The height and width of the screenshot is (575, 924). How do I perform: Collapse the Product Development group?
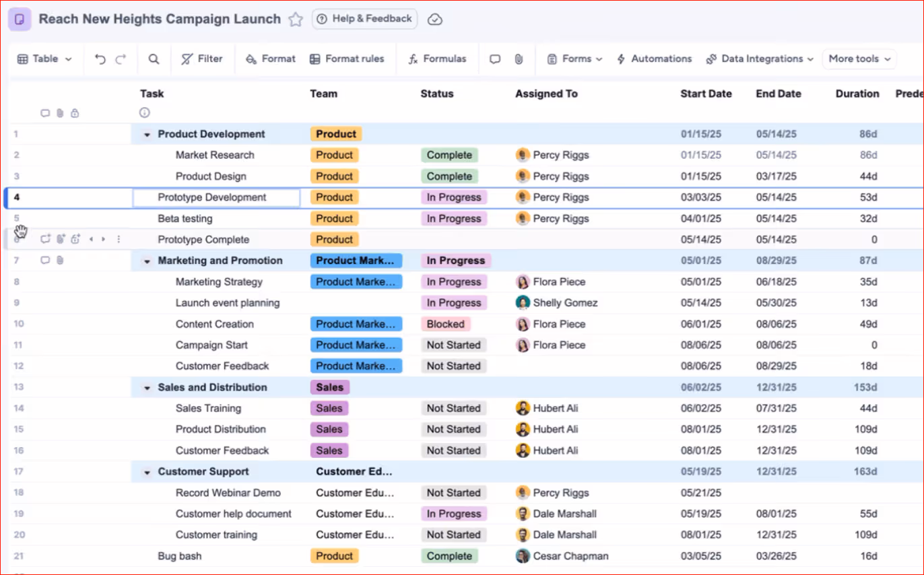tap(147, 135)
